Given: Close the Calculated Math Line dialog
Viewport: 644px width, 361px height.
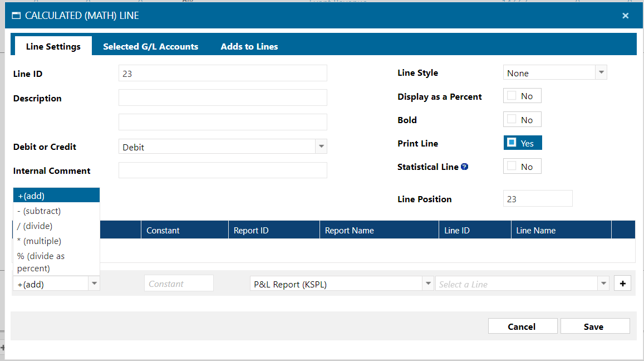Looking at the screenshot, I should click(625, 16).
